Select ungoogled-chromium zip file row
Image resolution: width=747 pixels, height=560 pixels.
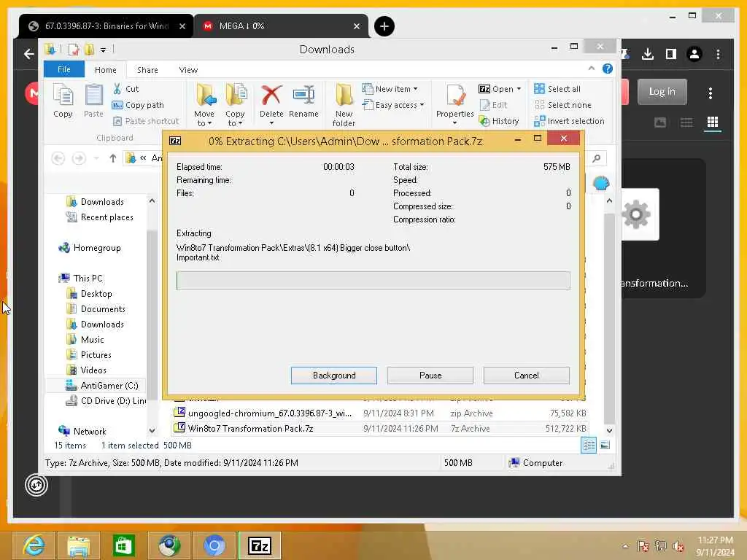coord(380,413)
